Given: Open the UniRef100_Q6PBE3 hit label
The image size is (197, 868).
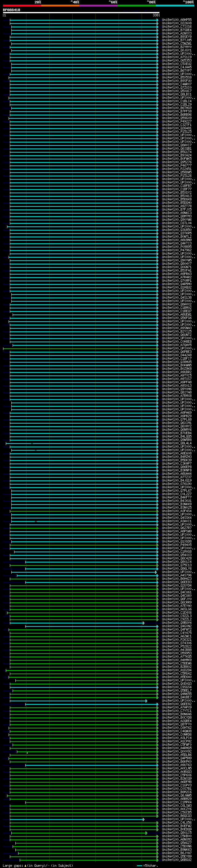Looking at the screenshot, I should coord(176,352).
